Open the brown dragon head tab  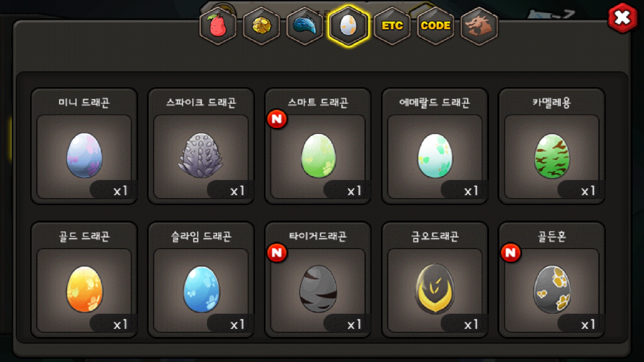click(479, 26)
